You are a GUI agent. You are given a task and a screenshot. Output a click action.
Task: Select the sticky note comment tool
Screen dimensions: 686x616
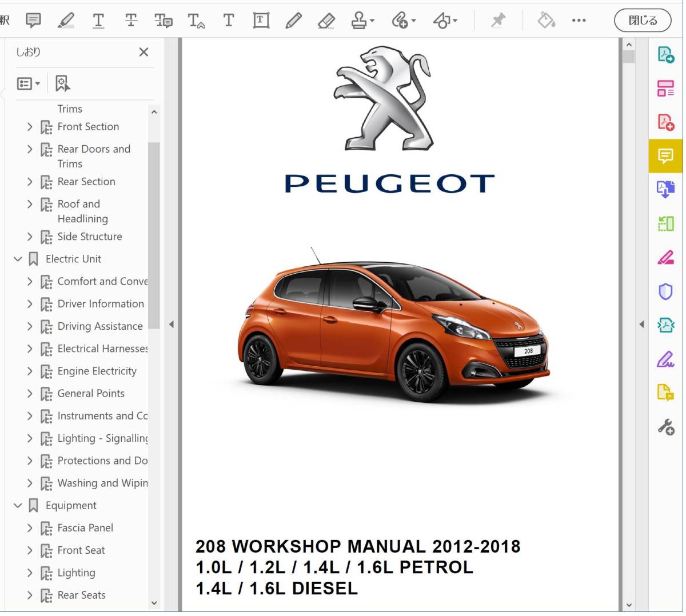pyautogui.click(x=34, y=21)
